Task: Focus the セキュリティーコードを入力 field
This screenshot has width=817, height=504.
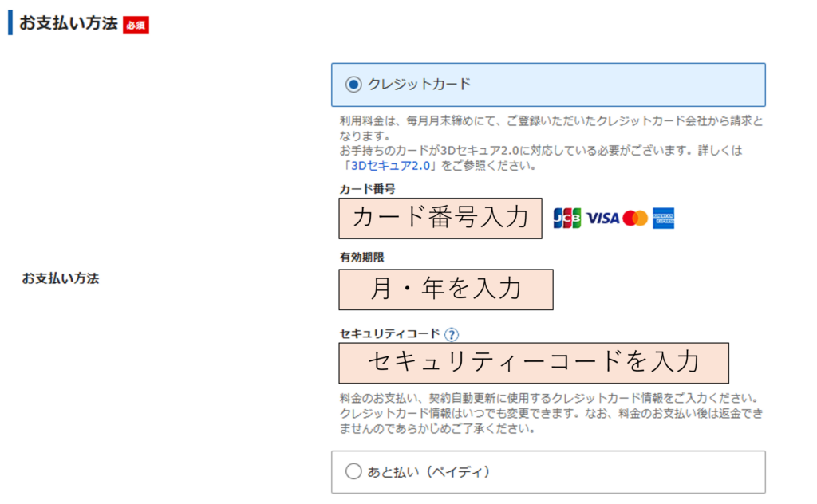Action: click(534, 363)
